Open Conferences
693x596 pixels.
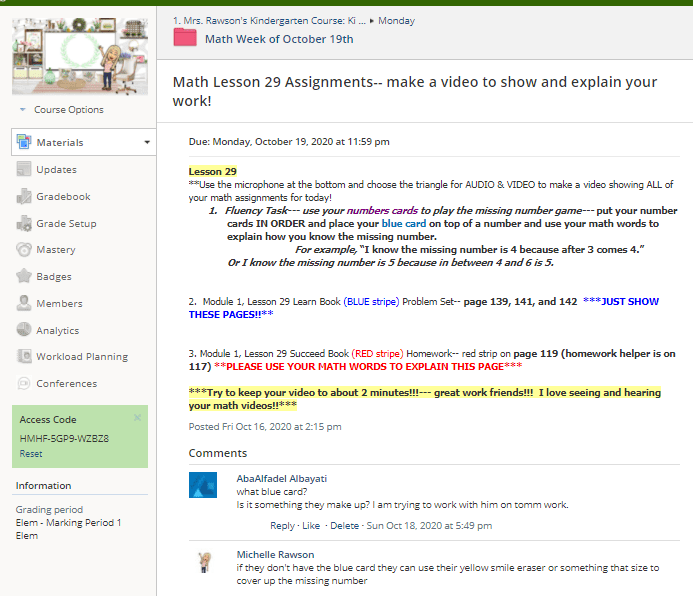67,383
